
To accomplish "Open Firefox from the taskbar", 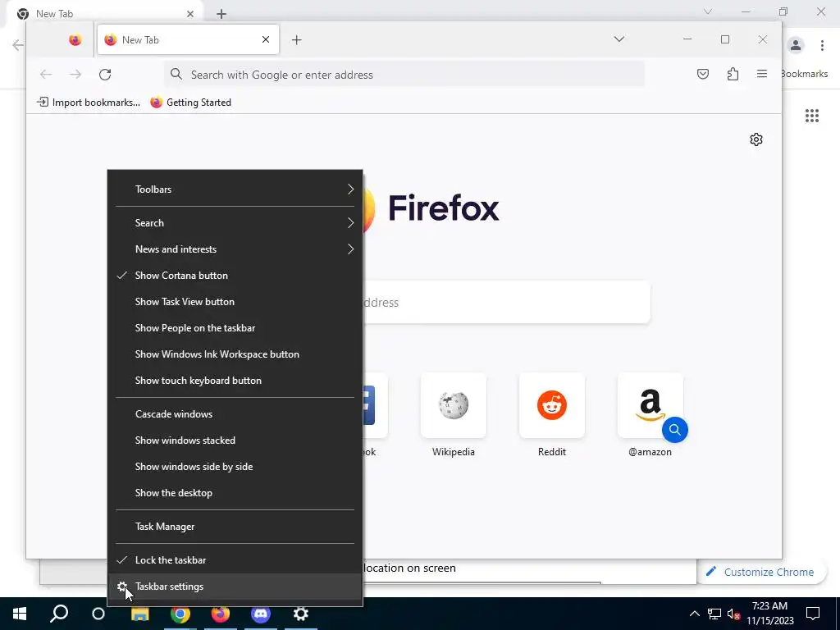I will pos(220,614).
